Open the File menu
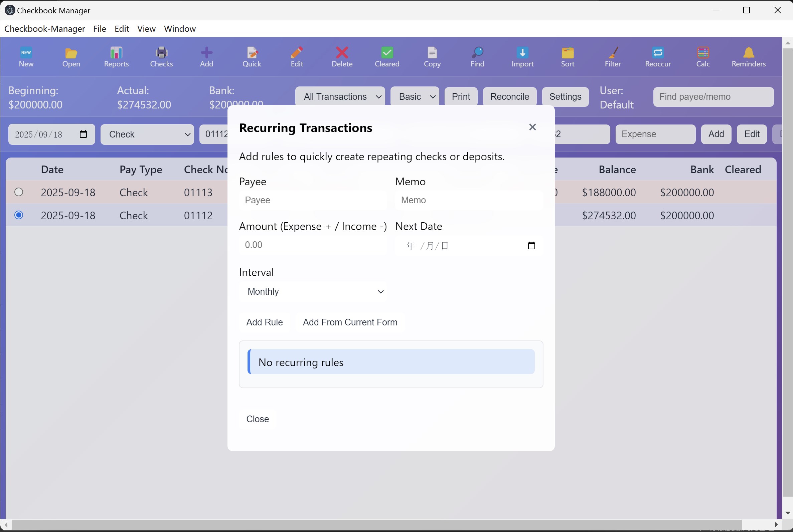The height and width of the screenshot is (532, 793). [99, 28]
